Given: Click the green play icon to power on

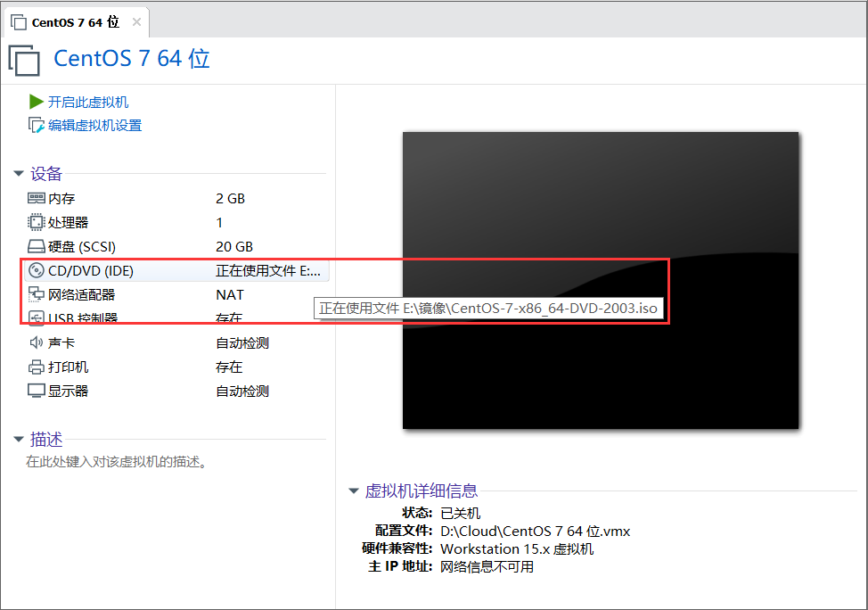Looking at the screenshot, I should [36, 102].
